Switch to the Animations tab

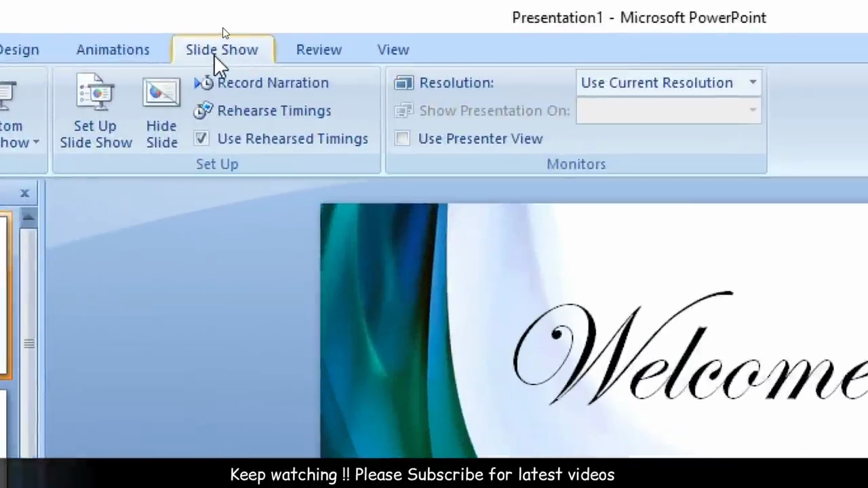113,49
